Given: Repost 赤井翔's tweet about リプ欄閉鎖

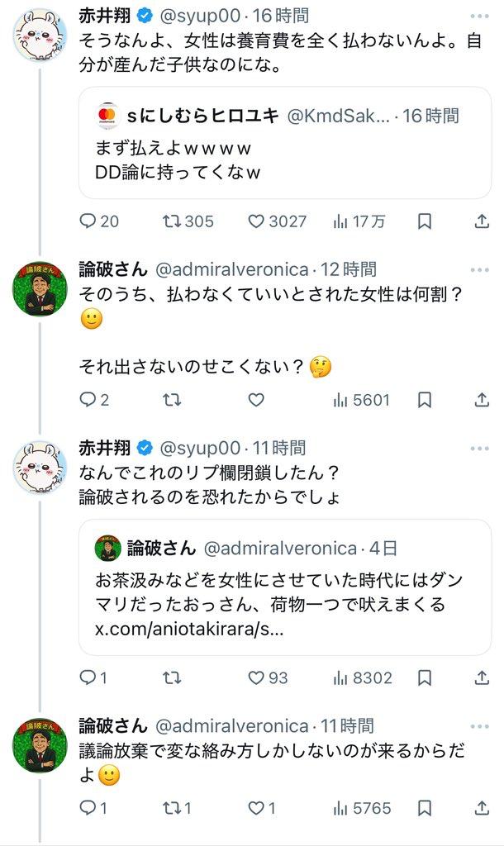Looking at the screenshot, I should [x=172, y=677].
